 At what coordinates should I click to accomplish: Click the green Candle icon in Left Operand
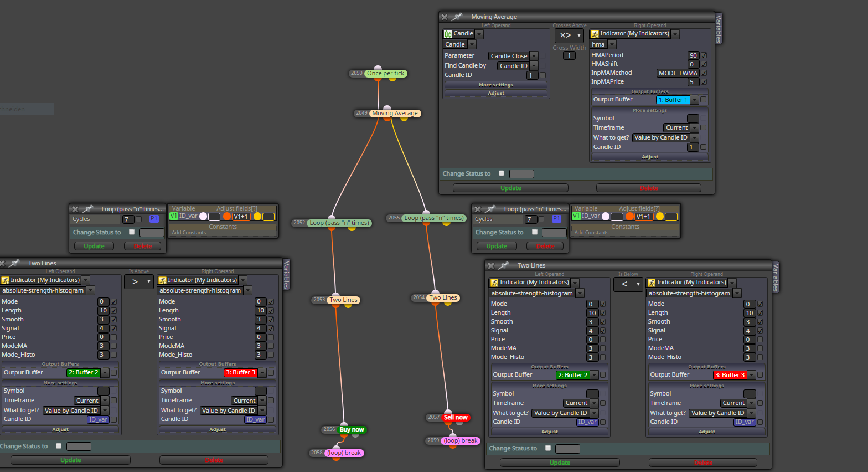point(448,34)
